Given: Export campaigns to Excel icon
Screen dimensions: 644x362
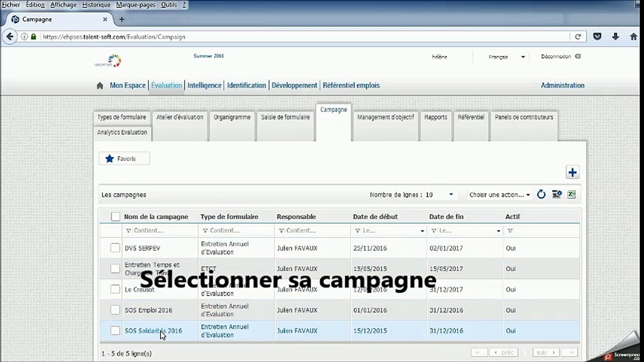Looking at the screenshot, I should pos(572,195).
